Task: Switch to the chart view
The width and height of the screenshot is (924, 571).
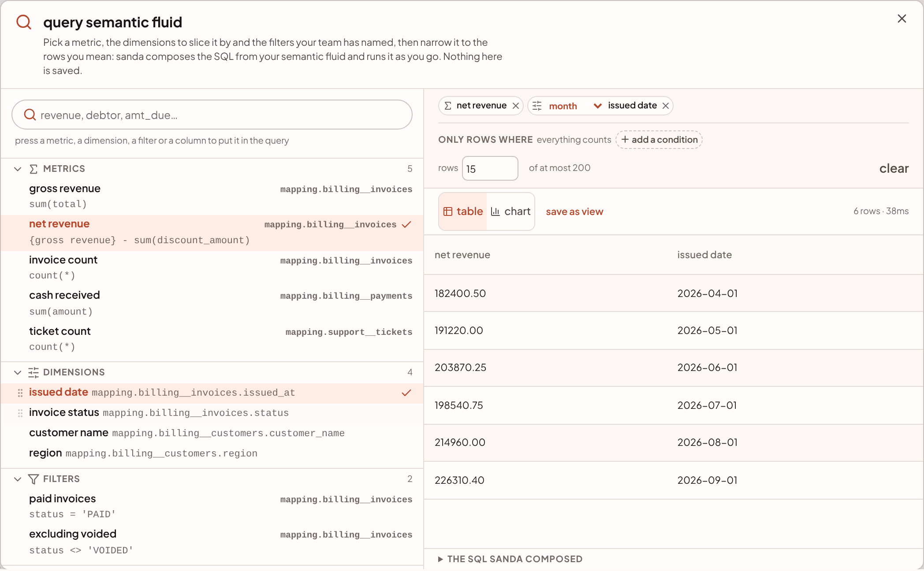Action: click(510, 211)
